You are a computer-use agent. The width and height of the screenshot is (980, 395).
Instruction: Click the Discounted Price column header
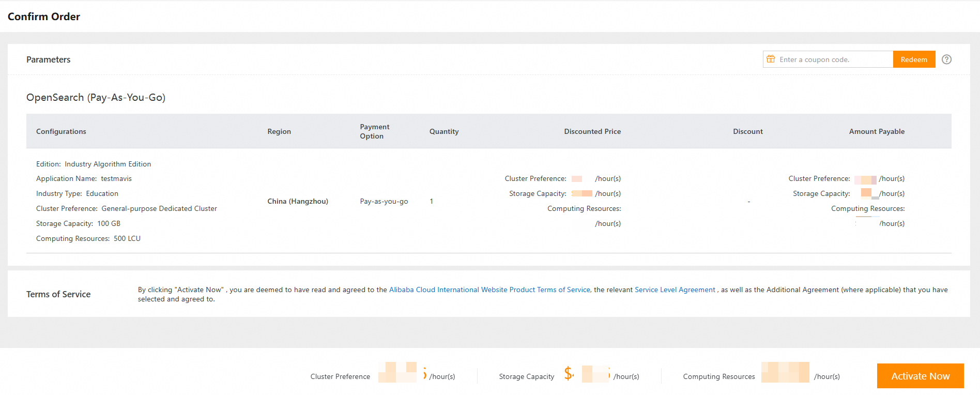592,131
